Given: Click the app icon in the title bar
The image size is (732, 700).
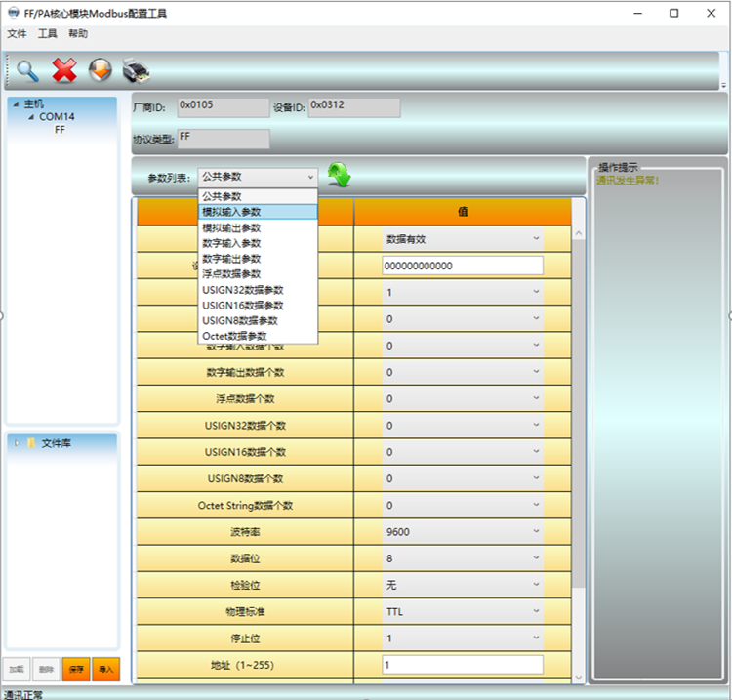Looking at the screenshot, I should click(x=14, y=13).
